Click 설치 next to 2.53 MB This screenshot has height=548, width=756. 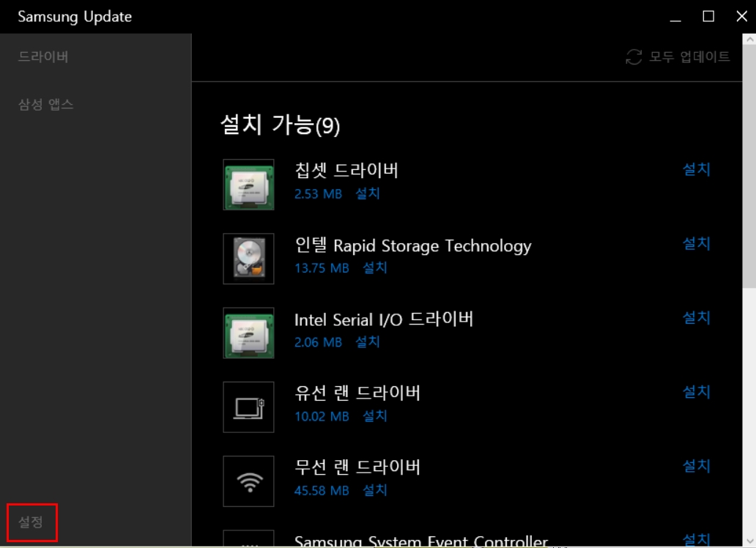point(368,193)
